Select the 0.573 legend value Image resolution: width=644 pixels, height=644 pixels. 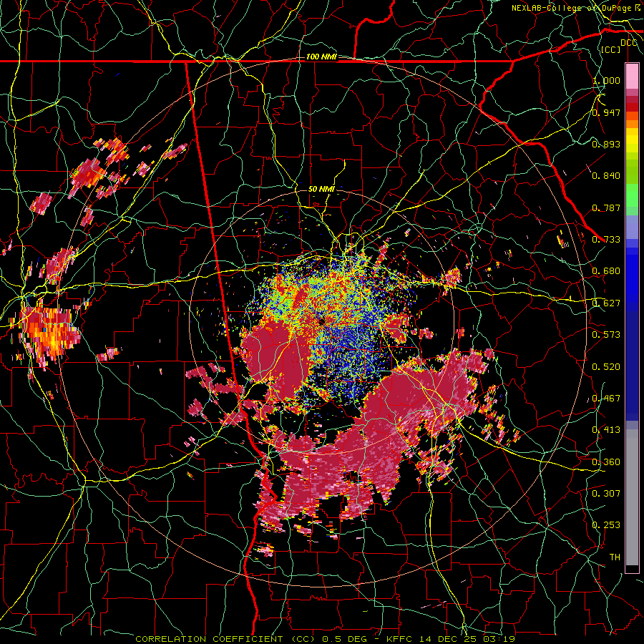click(x=606, y=335)
